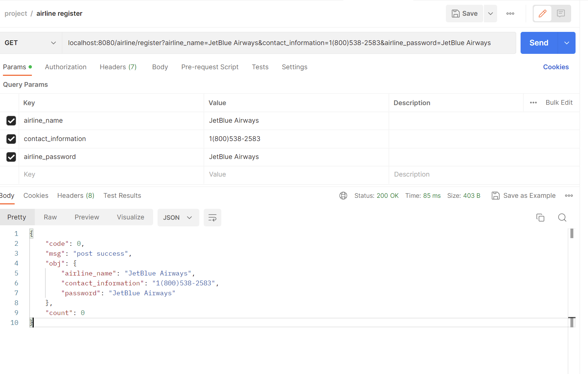Open the comments icon

tap(561, 14)
